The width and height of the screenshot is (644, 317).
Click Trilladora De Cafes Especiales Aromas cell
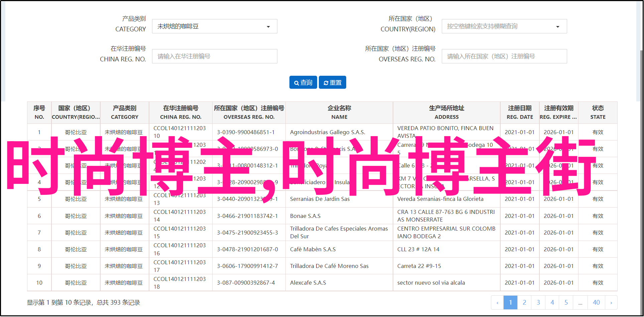point(339,232)
